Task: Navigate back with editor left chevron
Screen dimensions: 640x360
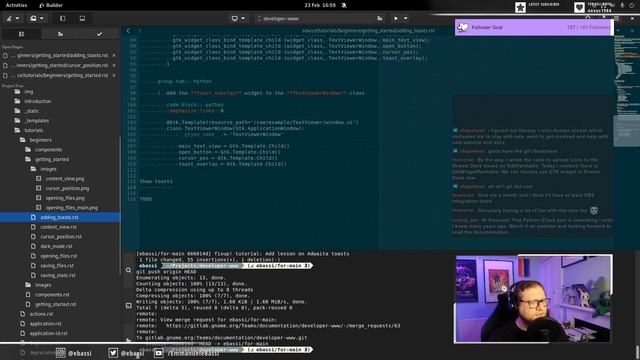Action: point(128,31)
